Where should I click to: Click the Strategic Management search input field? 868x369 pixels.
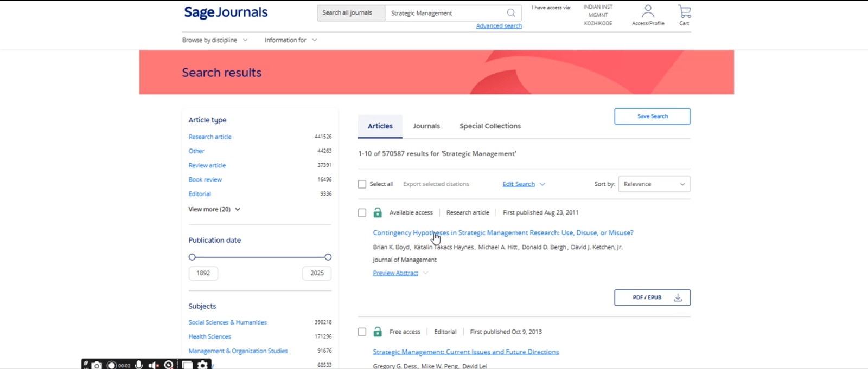coord(444,13)
